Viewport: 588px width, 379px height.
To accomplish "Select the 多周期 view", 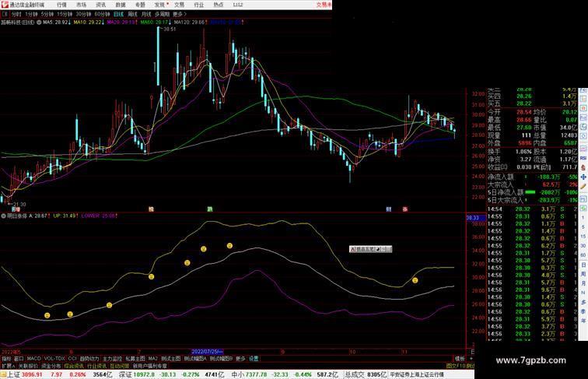I will pos(162,14).
